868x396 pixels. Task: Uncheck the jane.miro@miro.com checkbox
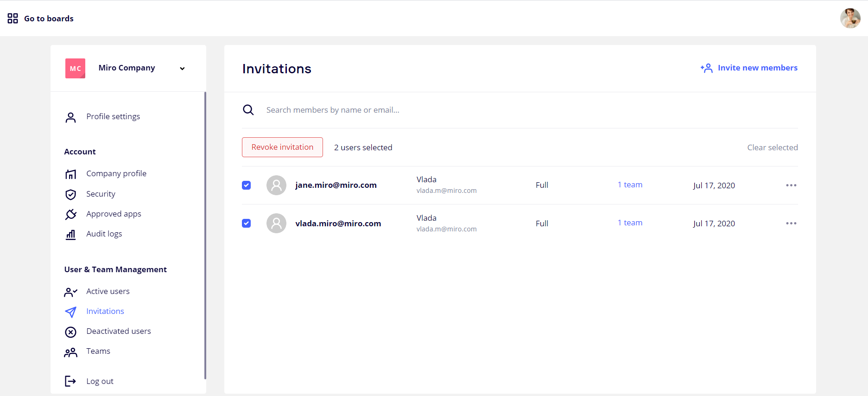coord(247,185)
